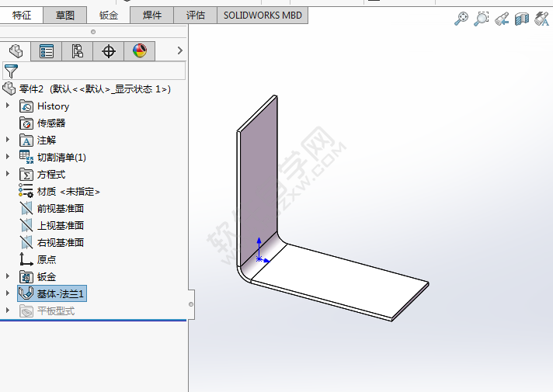Click the 上视基准面 plane icon
The width and height of the screenshot is (553, 392).
(x=26, y=225)
